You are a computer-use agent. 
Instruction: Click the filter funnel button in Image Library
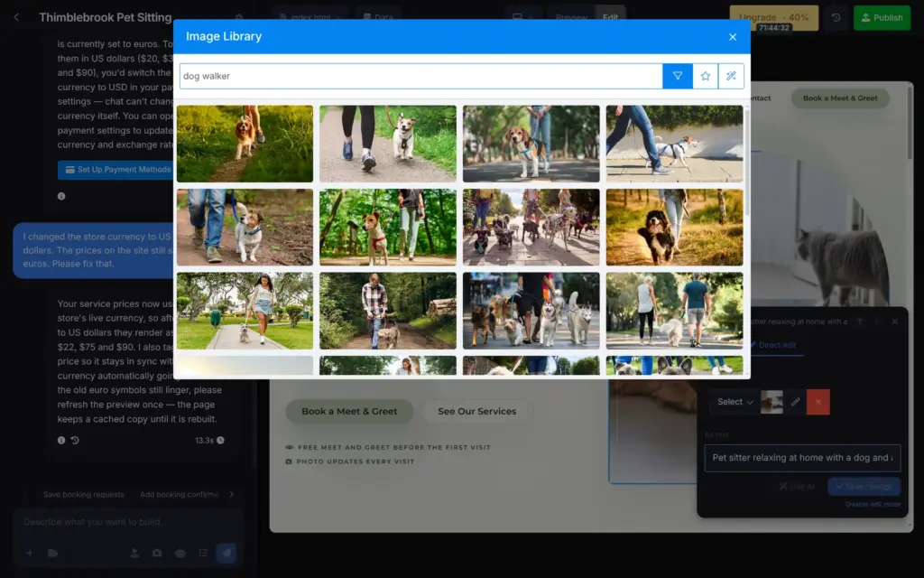point(677,76)
